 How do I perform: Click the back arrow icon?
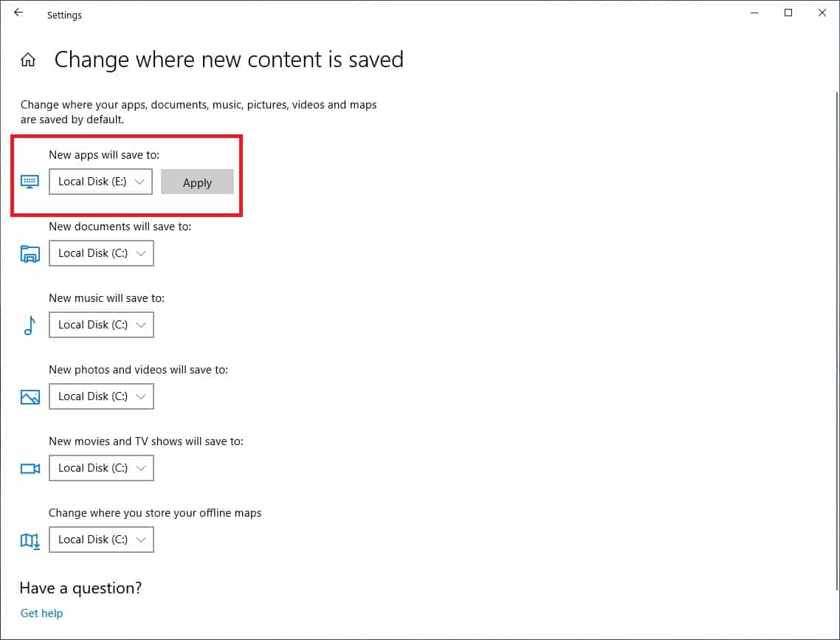click(18, 12)
